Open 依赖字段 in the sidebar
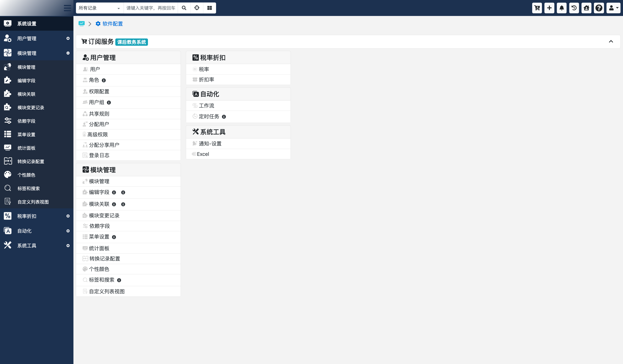The height and width of the screenshot is (364, 623). point(37,121)
